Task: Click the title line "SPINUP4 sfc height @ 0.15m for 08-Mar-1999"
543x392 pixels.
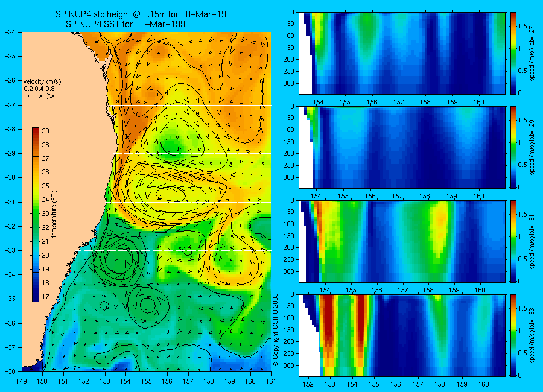Action: pos(145,14)
